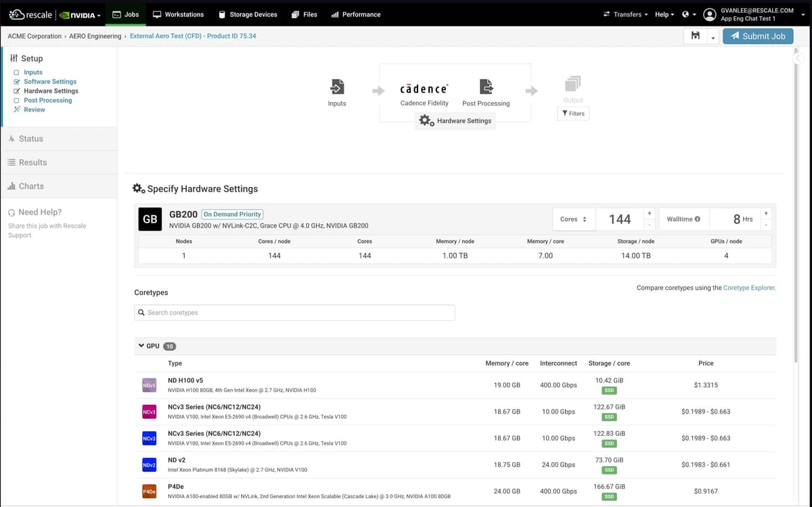This screenshot has width=812, height=507.
Task: Open the account dropdown arrow
Action: pyautogui.click(x=803, y=14)
